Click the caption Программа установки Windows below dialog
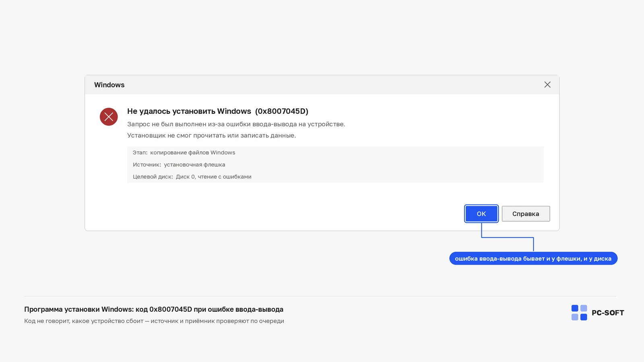This screenshot has width=644, height=362. 154,309
